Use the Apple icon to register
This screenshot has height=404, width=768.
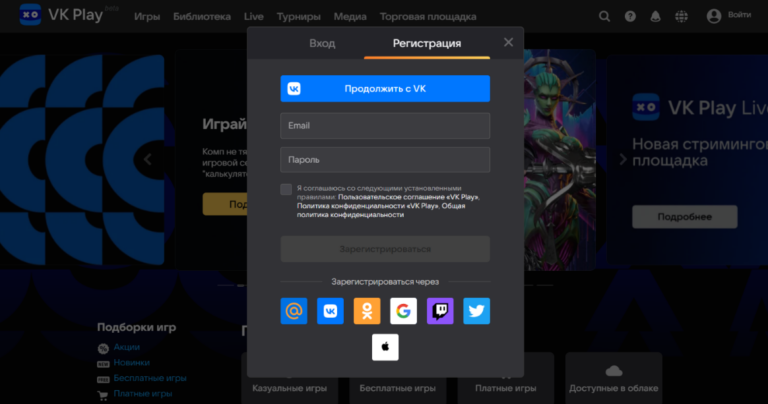point(385,347)
